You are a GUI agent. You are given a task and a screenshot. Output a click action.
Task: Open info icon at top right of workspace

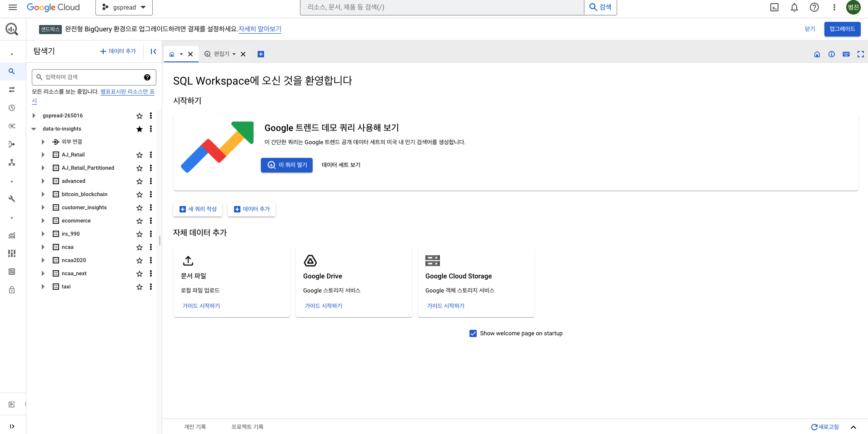pyautogui.click(x=832, y=54)
